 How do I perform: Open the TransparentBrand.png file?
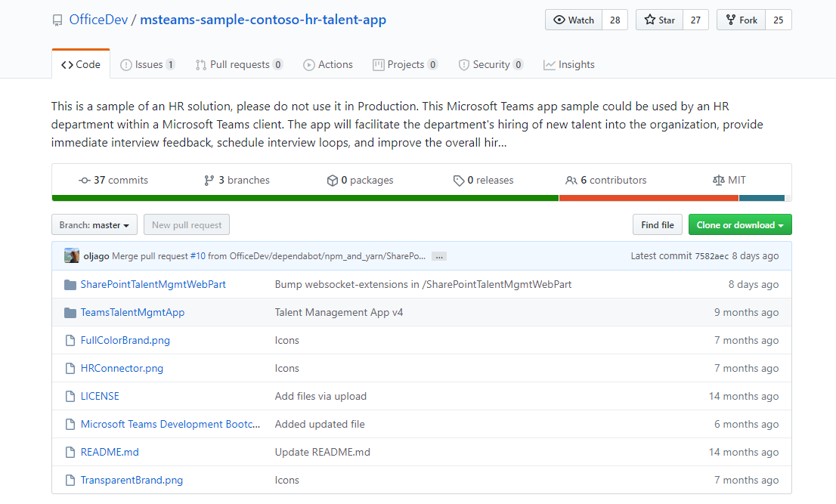(x=132, y=481)
